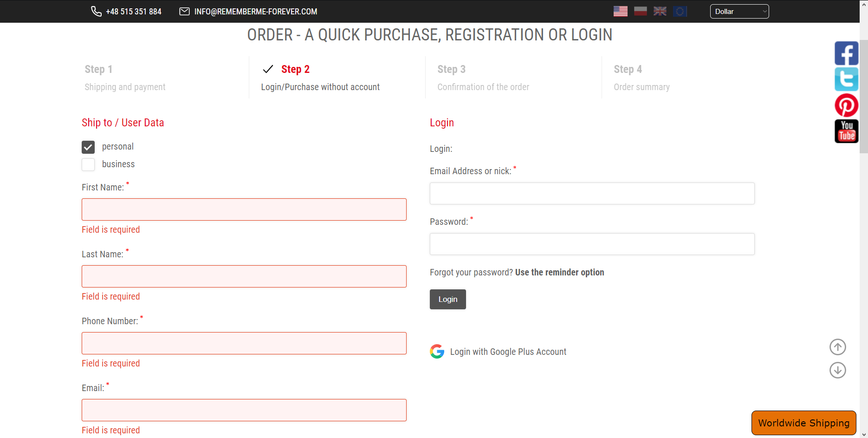
Task: Click the Use the reminder option link
Action: [x=559, y=272]
